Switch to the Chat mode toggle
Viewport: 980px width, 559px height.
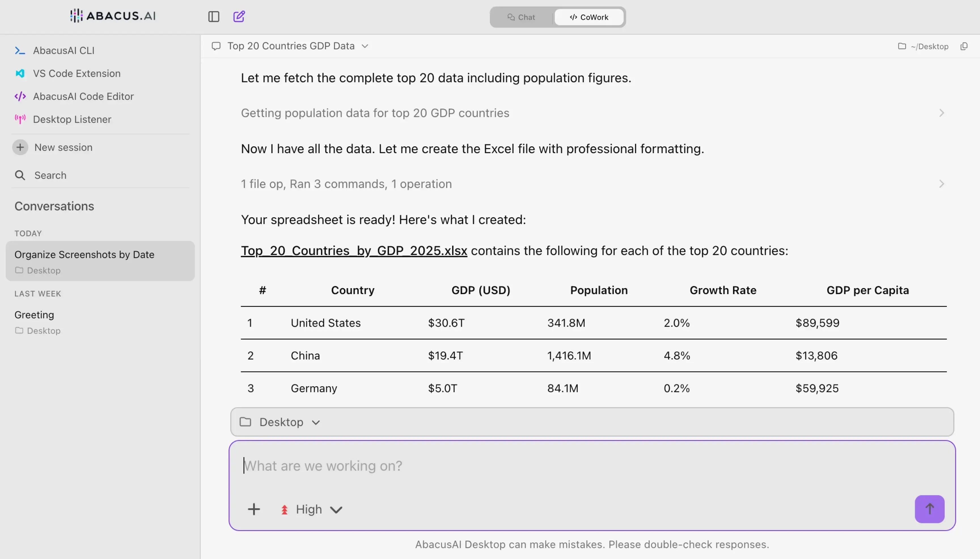[521, 17]
